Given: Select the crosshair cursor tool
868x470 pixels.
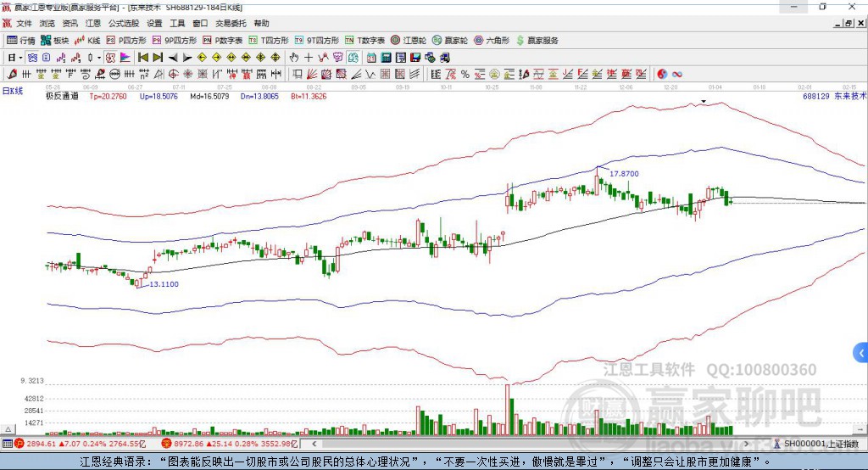Looking at the screenshot, I should point(309,58).
